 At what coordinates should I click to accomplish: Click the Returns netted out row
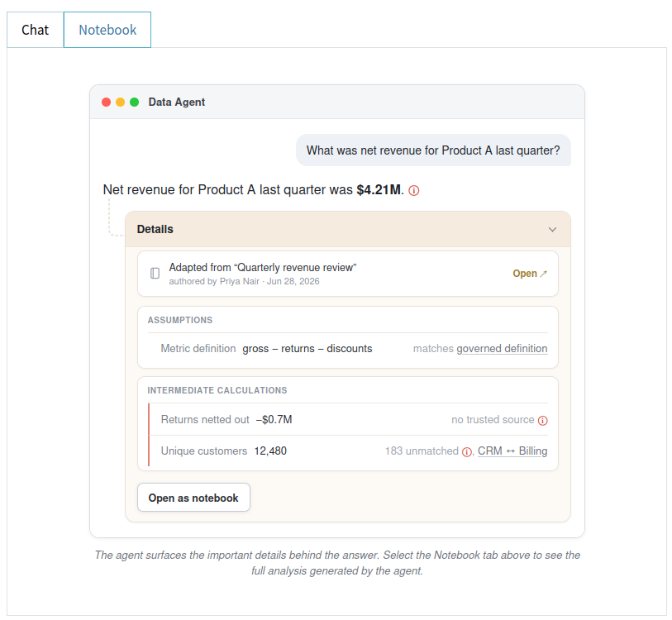[x=348, y=420]
